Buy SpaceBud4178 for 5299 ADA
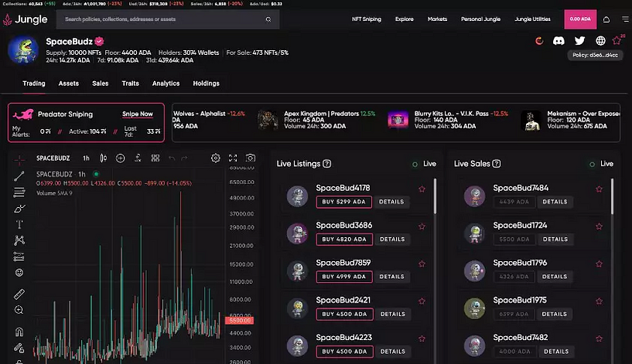Screen dimensions: 632x364 343,202
